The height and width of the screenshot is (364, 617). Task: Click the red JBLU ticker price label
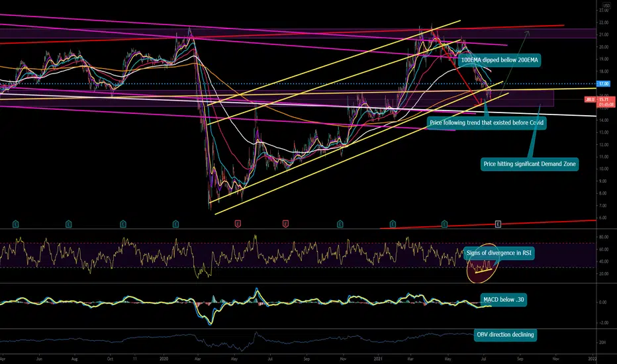(591, 100)
